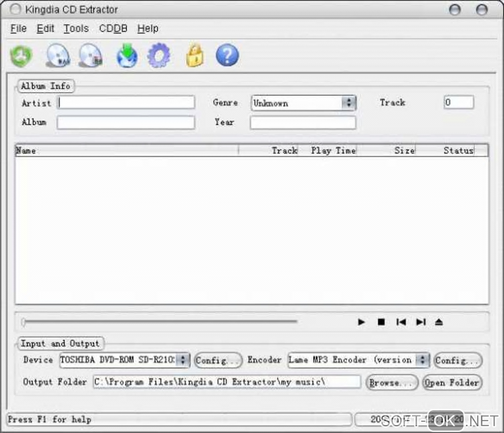Expand the Genre dropdown showing Unknown
The image size is (504, 433).
coord(303,103)
